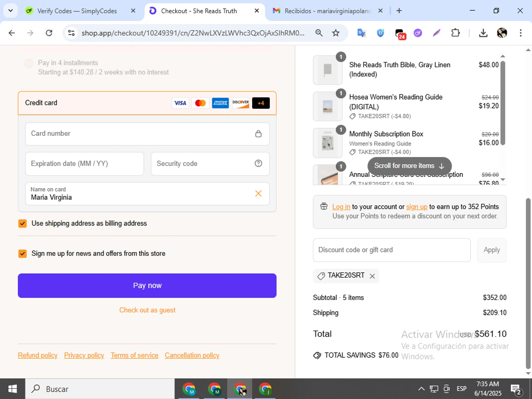Click the browser address bar URL
Viewport: 532px width, 399px height.
193,33
